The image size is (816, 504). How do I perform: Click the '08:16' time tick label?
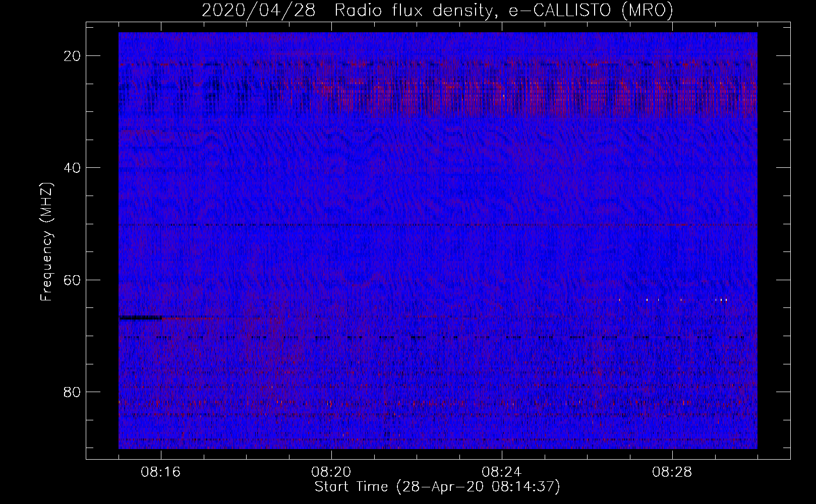pyautogui.click(x=161, y=472)
